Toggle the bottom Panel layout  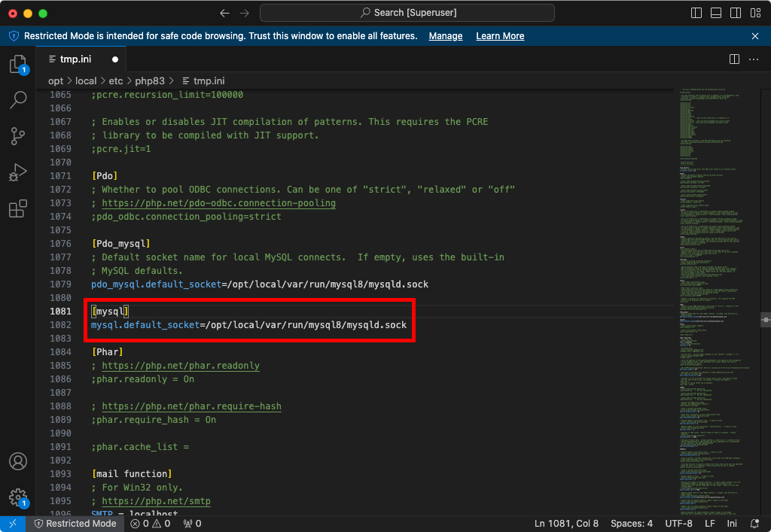click(716, 13)
